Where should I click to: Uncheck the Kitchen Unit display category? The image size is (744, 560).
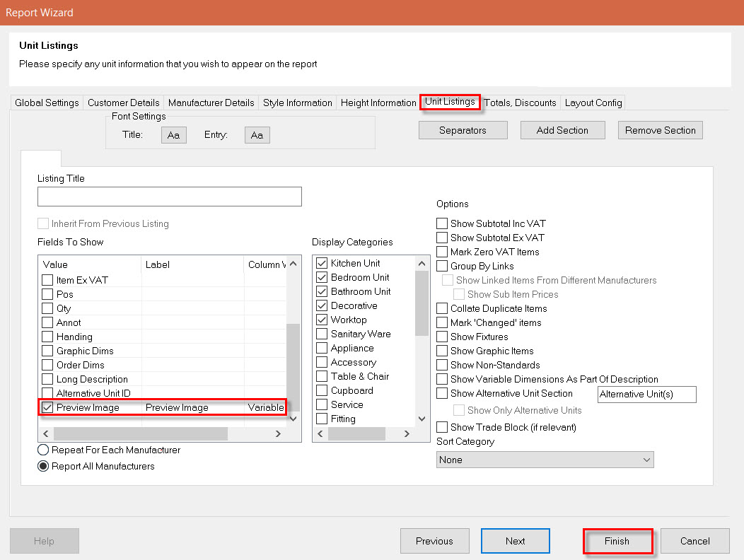pyautogui.click(x=322, y=263)
